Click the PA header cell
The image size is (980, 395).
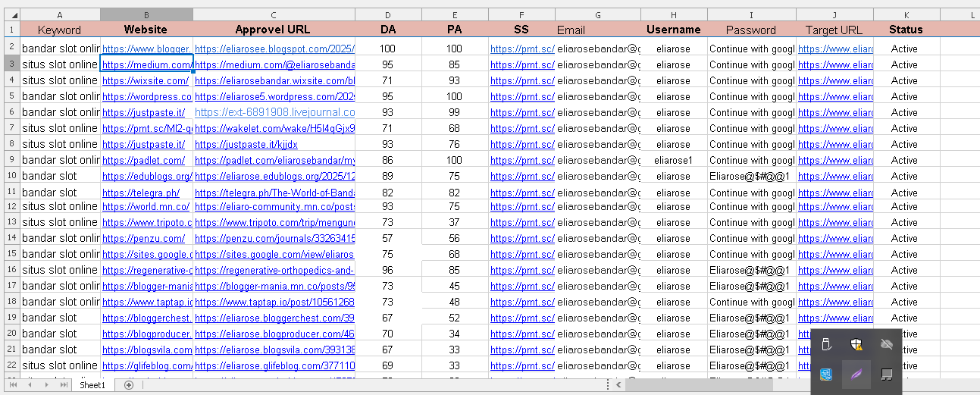coord(455,30)
